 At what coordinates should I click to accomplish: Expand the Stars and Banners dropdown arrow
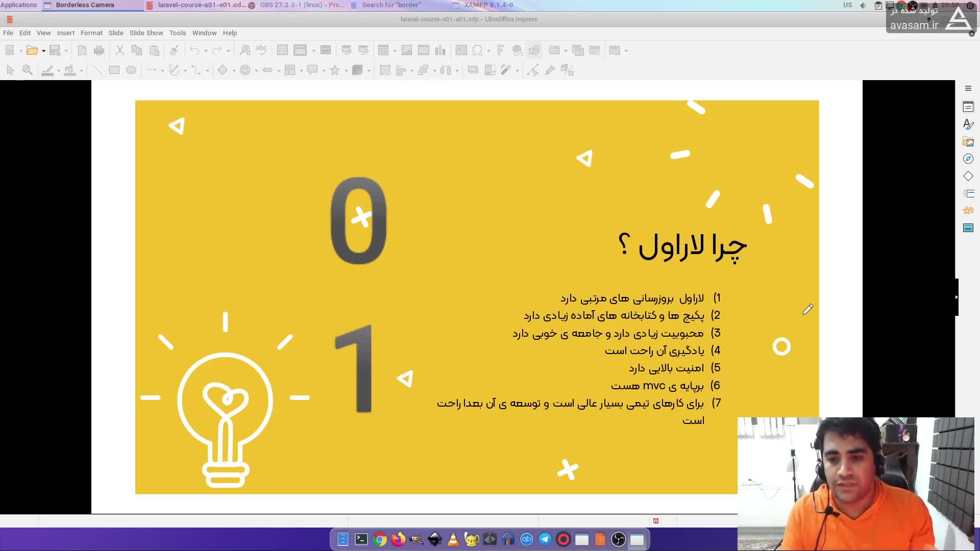pyautogui.click(x=346, y=71)
